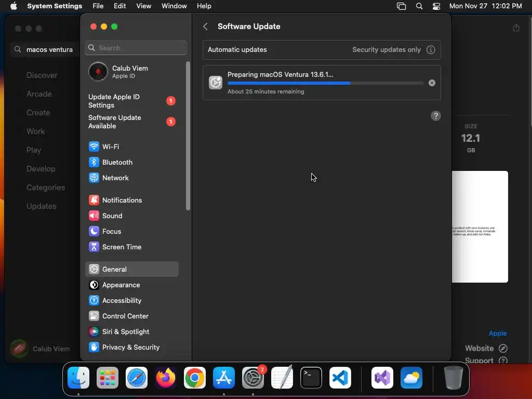This screenshot has height=399, width=532.
Task: Click the Stage Manager menu bar icon
Action: click(x=402, y=6)
